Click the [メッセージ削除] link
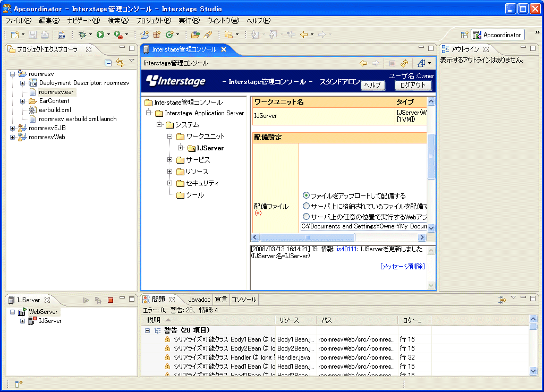544x392 pixels. click(403, 267)
